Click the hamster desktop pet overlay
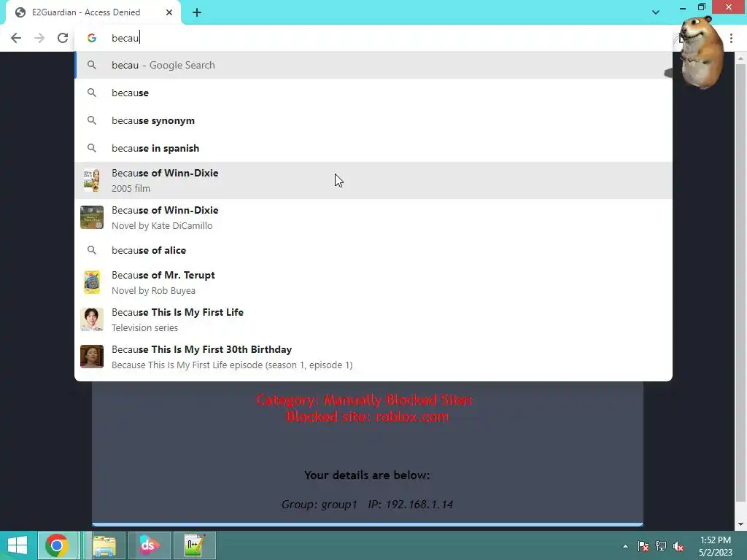This screenshot has width=747, height=560. pos(700,52)
